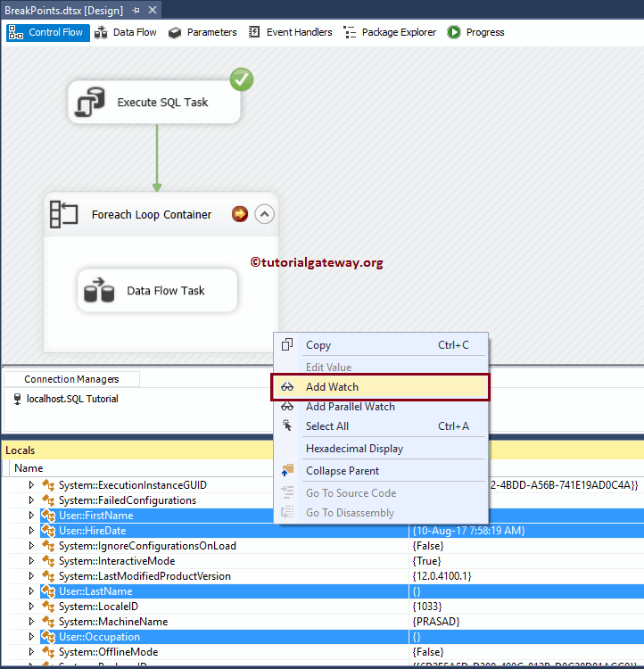Click the pin icon on BreakPoints.dtsx tab
The height and width of the screenshot is (669, 644).
click(x=136, y=10)
